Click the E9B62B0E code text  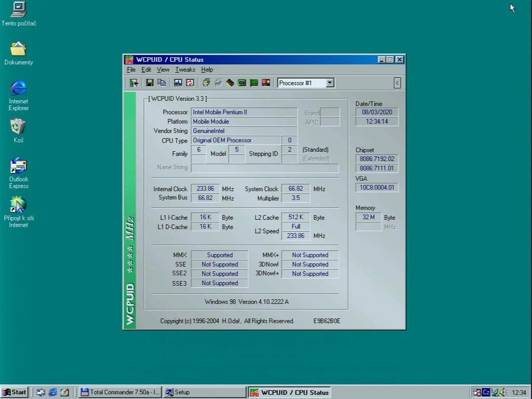pyautogui.click(x=327, y=321)
